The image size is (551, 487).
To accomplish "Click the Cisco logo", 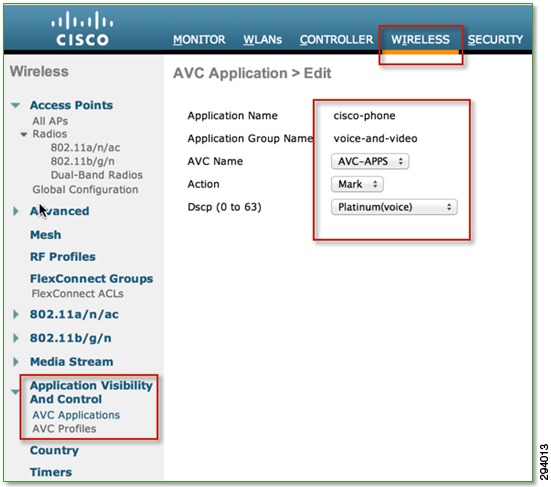I will pos(82,29).
